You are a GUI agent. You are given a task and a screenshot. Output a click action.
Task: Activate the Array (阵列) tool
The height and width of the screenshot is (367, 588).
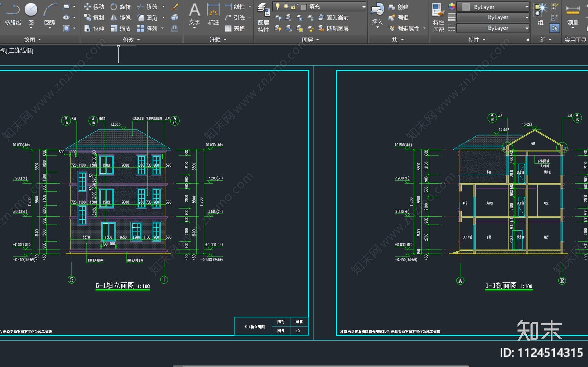click(x=147, y=28)
